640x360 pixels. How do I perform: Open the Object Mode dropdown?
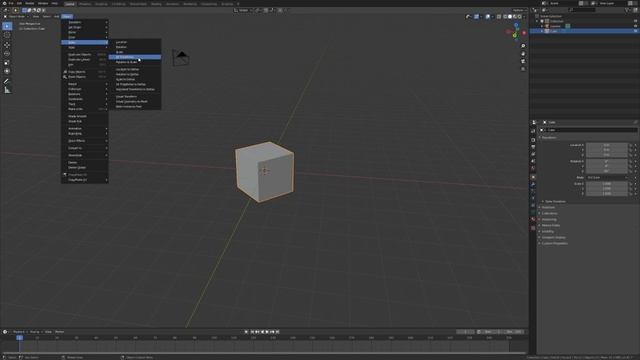[16, 17]
